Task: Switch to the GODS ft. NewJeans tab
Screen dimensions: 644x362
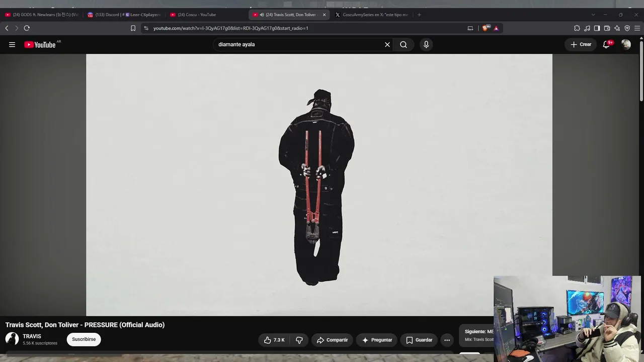Action: click(41, 15)
